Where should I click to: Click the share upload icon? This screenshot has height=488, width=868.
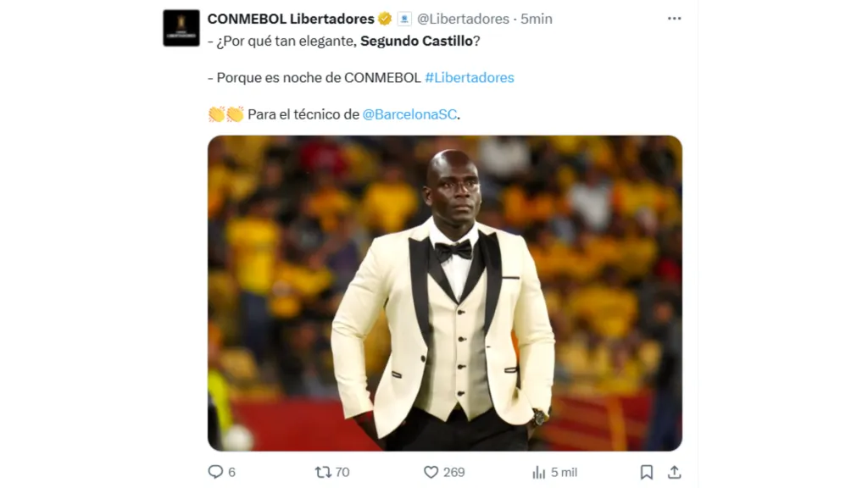coord(674,472)
